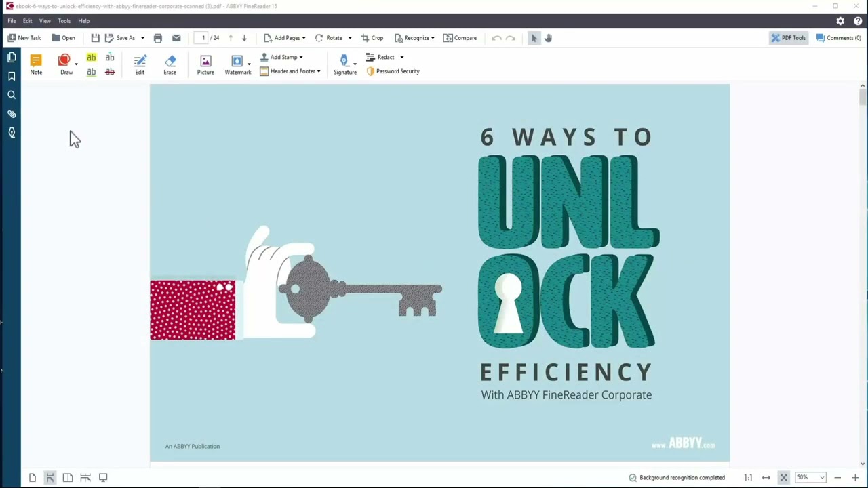
Task: Go to the previous page arrow
Action: (231, 38)
